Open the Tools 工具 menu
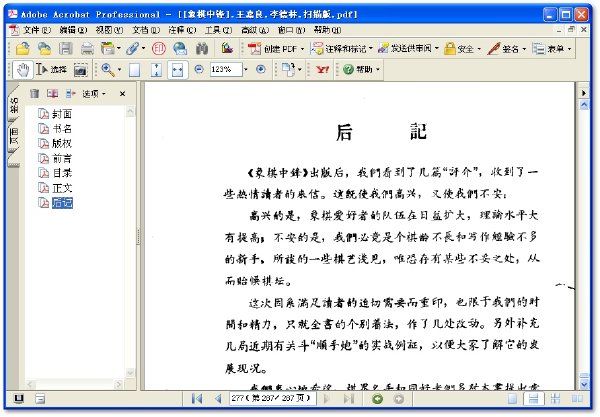This screenshot has width=600, height=417. [x=218, y=30]
